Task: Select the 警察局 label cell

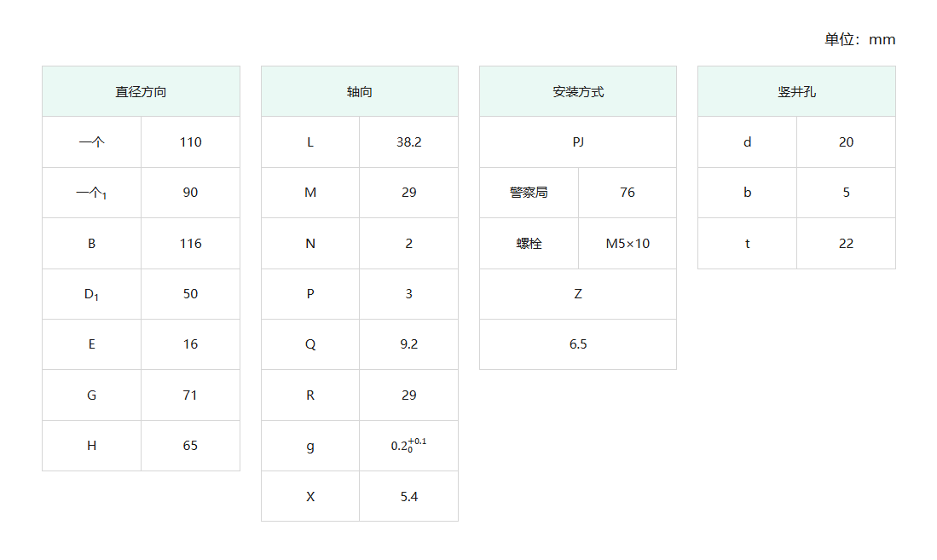Action: pos(529,193)
